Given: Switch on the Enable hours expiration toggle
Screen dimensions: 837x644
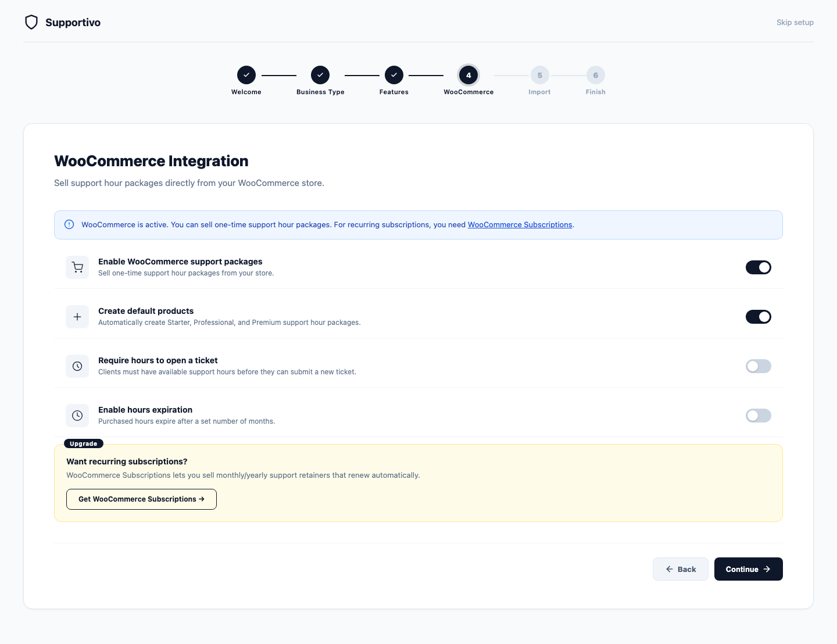Looking at the screenshot, I should 759,416.
